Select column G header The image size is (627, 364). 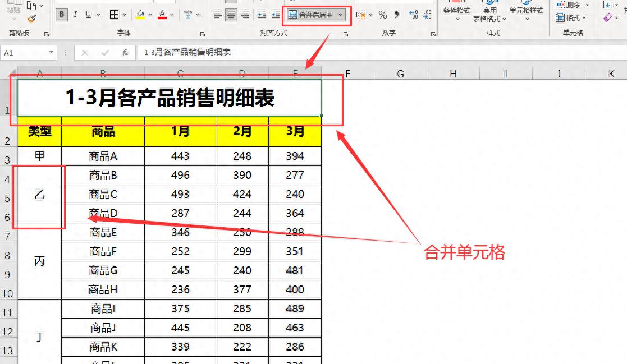coord(400,73)
